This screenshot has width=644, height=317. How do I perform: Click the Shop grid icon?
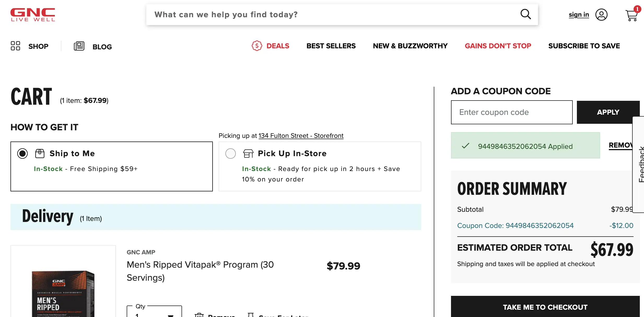(15, 46)
